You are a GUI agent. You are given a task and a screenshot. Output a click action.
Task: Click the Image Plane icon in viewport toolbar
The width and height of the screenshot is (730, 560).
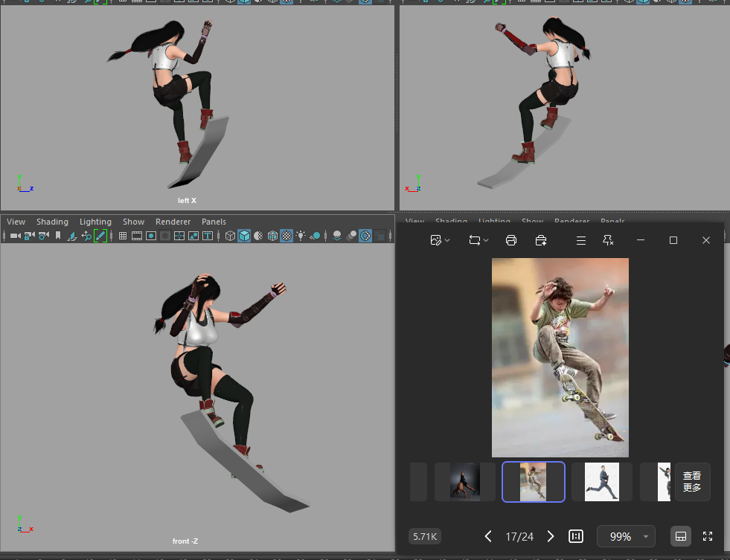click(x=72, y=236)
